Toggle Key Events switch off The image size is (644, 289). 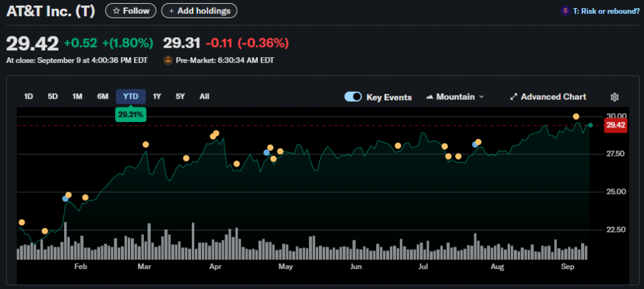click(x=353, y=97)
